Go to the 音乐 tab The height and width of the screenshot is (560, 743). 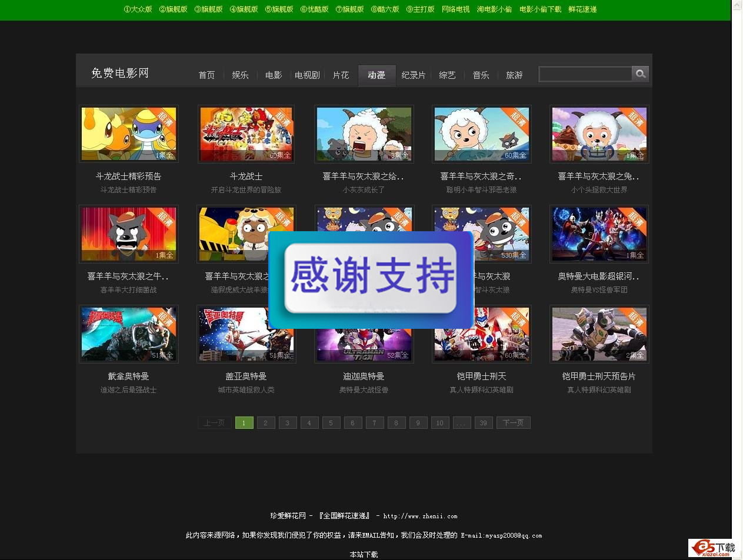pyautogui.click(x=481, y=75)
